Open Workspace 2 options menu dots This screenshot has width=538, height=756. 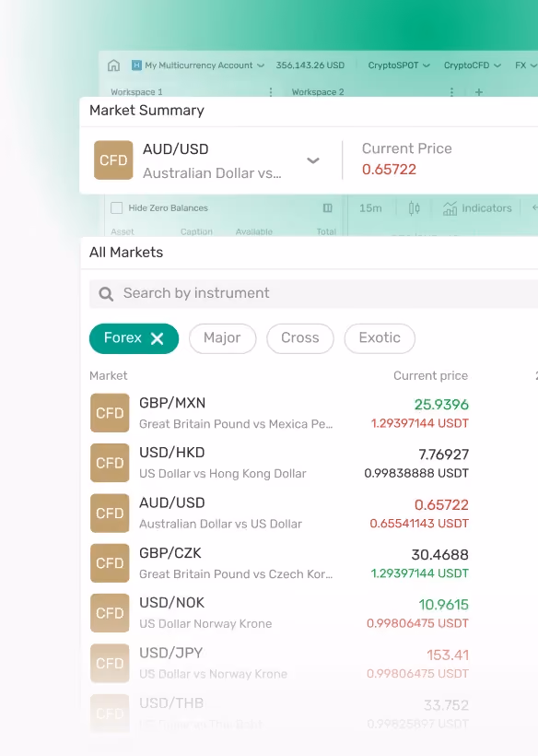451,92
